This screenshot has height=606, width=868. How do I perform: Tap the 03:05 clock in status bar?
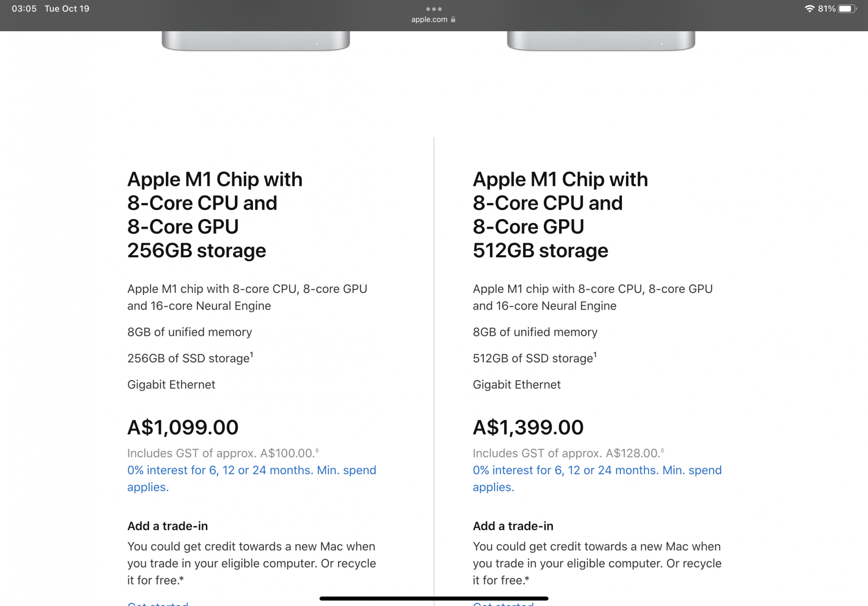tap(24, 9)
